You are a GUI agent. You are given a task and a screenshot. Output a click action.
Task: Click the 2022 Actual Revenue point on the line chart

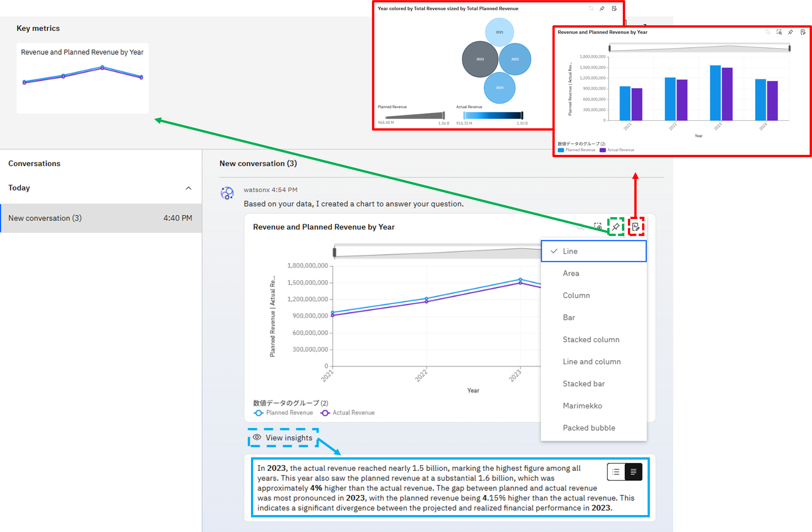[426, 302]
